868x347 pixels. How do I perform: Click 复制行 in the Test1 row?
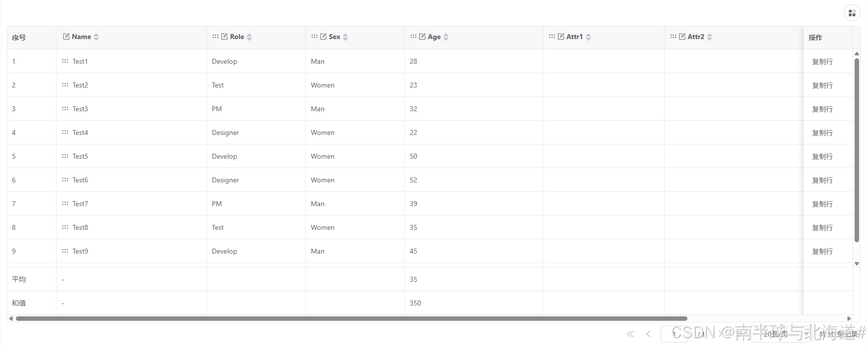[821, 61]
